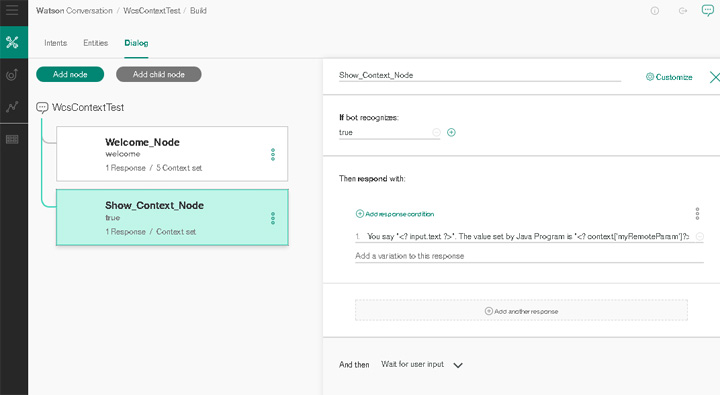This screenshot has width=720, height=395.
Task: Expand the 'Wait for user input' dropdown
Action: point(458,365)
